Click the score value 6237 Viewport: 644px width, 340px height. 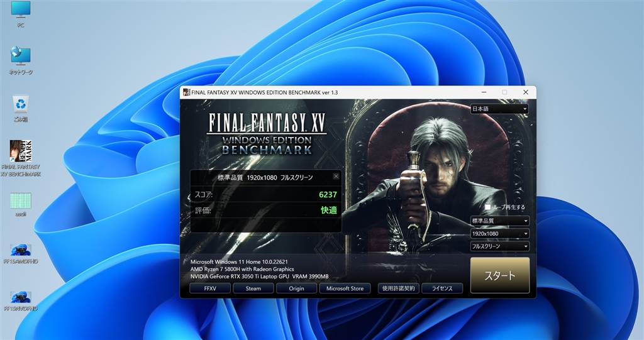point(328,195)
